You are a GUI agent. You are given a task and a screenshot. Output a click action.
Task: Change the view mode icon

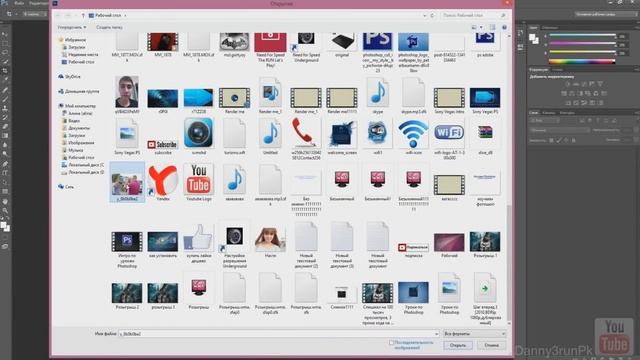pyautogui.click(x=474, y=27)
